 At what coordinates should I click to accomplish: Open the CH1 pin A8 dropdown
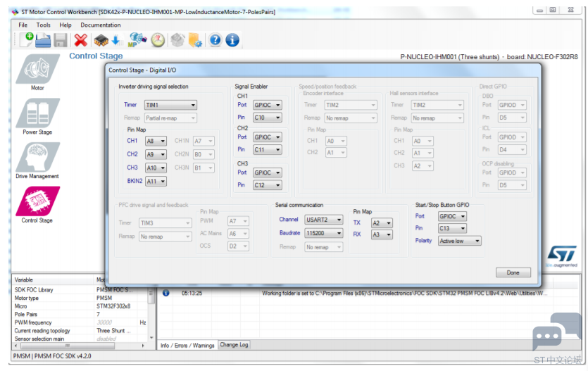click(x=156, y=142)
